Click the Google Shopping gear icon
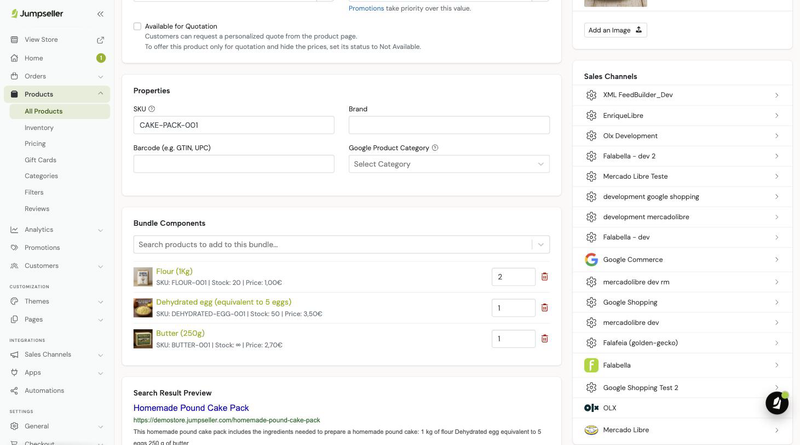This screenshot has height=445, width=800. (x=591, y=302)
